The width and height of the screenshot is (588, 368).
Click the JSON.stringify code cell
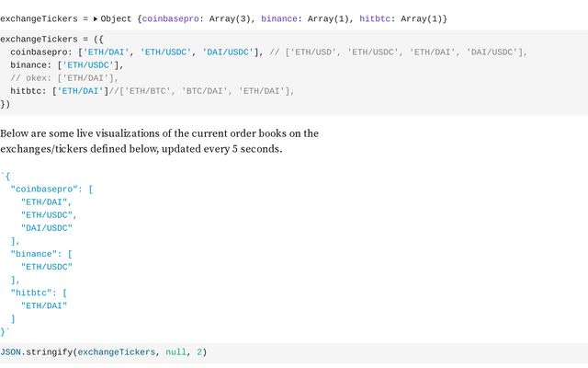(x=294, y=352)
